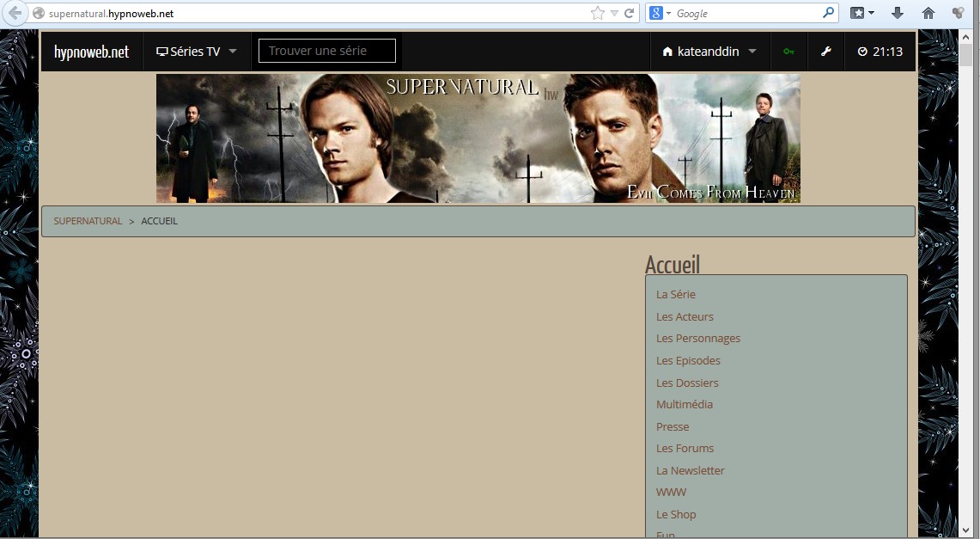Click the site globe icon in address bar
The image size is (980, 539).
[x=38, y=13]
